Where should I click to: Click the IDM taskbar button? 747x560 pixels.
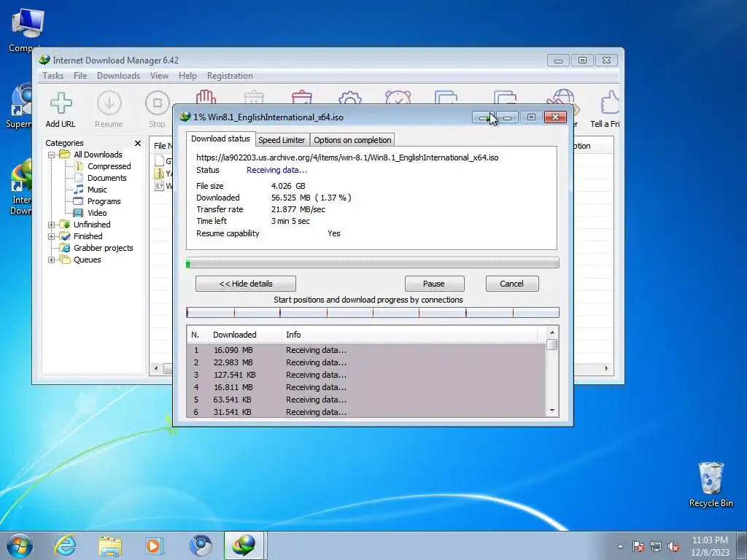[244, 545]
